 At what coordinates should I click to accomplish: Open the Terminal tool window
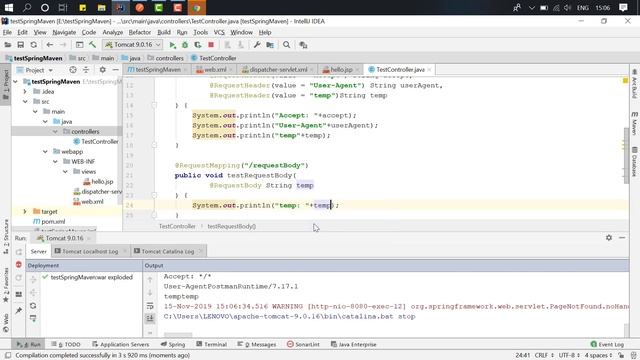tap(211, 344)
